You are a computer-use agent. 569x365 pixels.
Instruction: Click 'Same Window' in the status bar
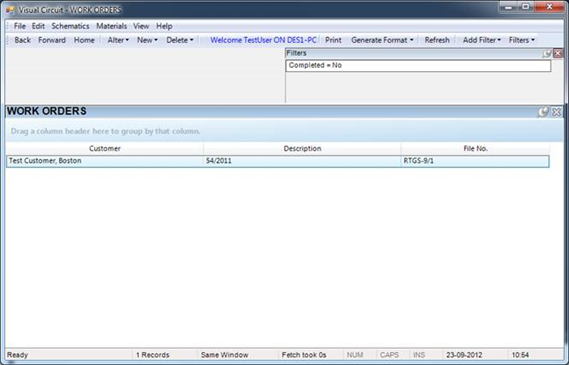click(225, 355)
